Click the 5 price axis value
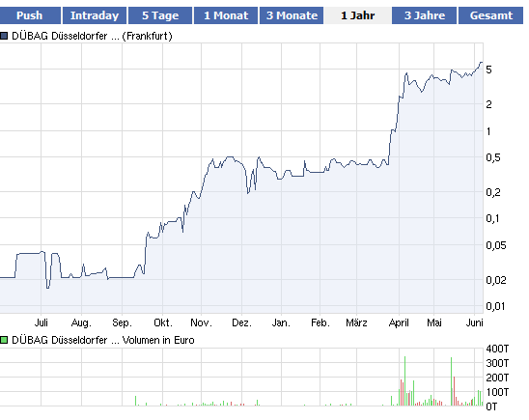Screen dimensions: 529x420 [488, 70]
